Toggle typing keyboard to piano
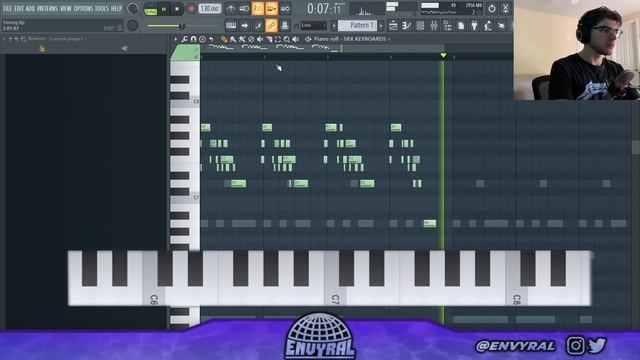 [x=231, y=25]
